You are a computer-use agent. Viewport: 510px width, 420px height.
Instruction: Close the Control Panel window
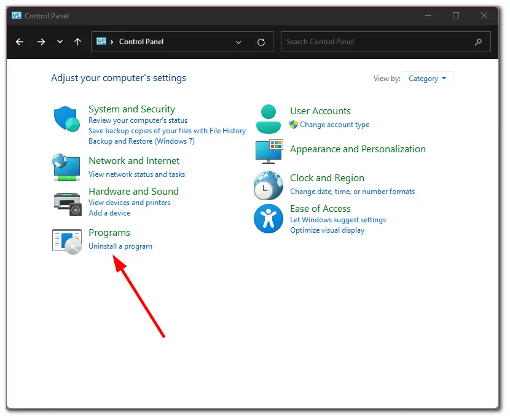[x=484, y=15]
